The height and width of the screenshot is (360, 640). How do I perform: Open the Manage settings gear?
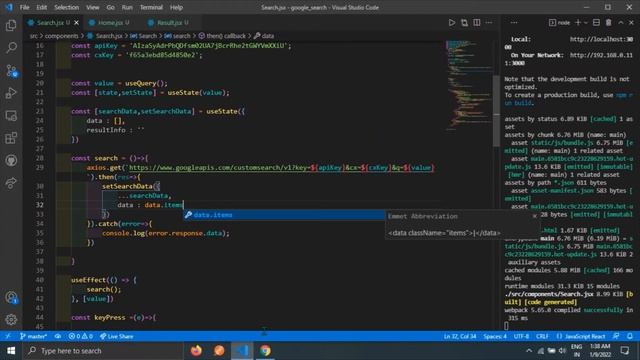(11, 320)
